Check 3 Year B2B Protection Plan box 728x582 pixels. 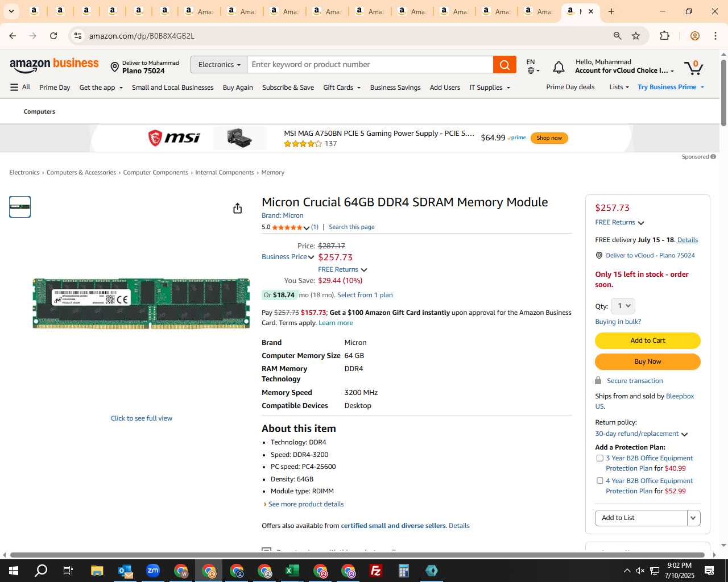pos(599,458)
